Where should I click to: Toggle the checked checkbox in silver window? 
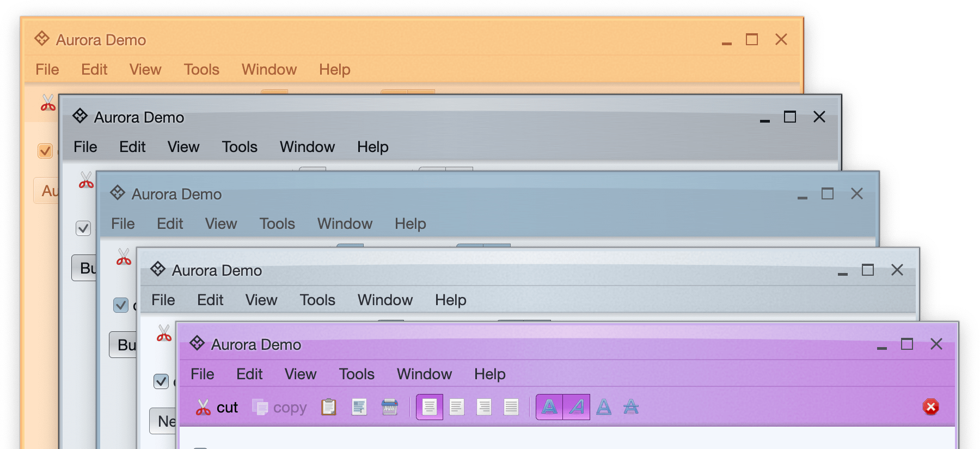click(161, 381)
